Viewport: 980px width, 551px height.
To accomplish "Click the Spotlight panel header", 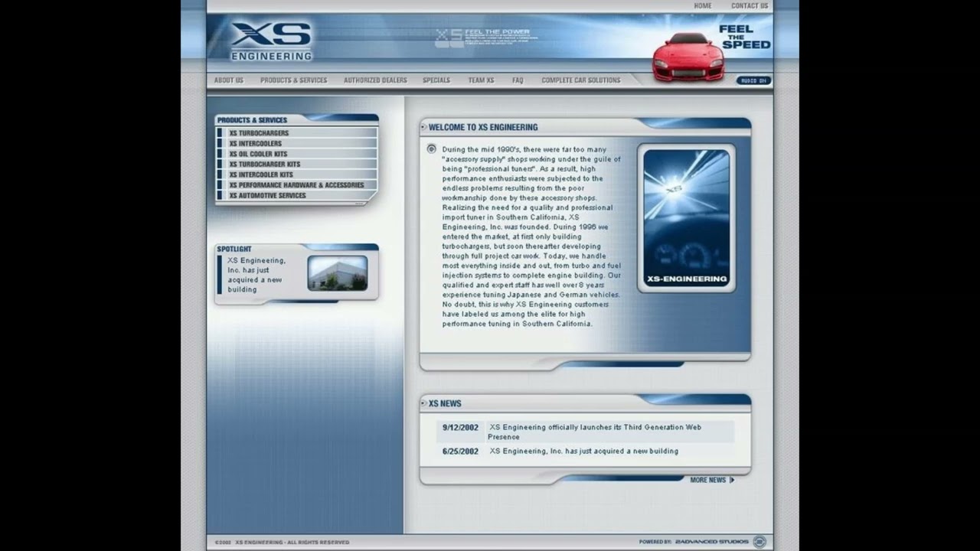I will [x=234, y=249].
